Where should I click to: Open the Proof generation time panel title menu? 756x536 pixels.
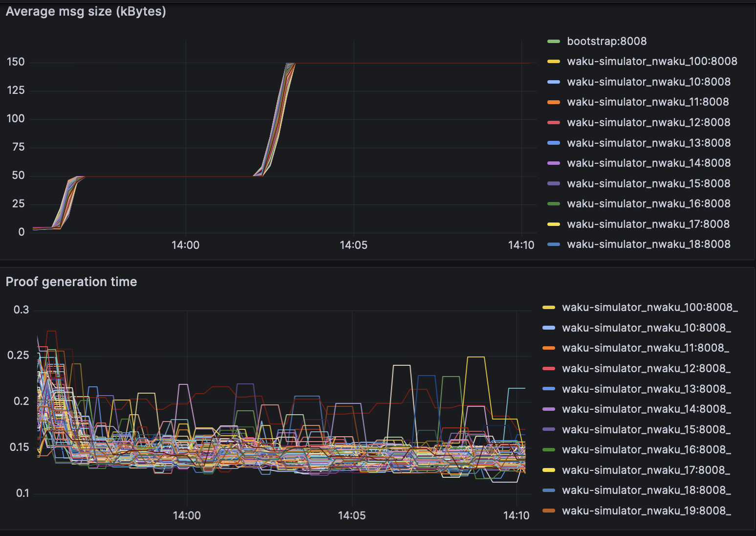(x=71, y=282)
